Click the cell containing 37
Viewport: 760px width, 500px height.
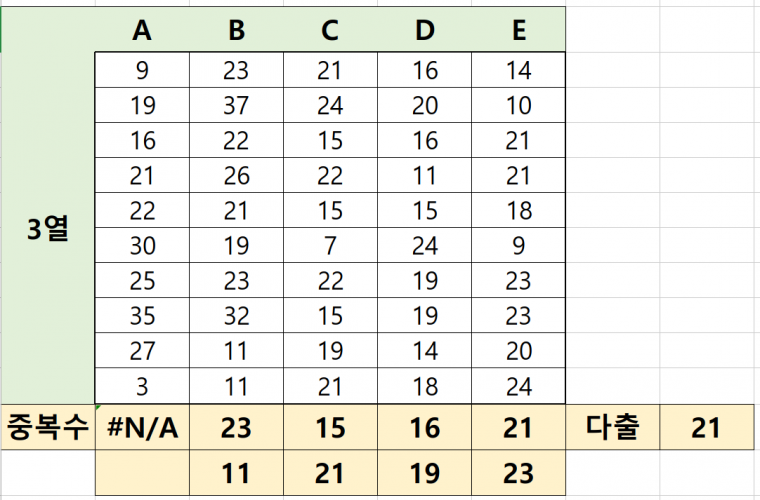pyautogui.click(x=236, y=106)
